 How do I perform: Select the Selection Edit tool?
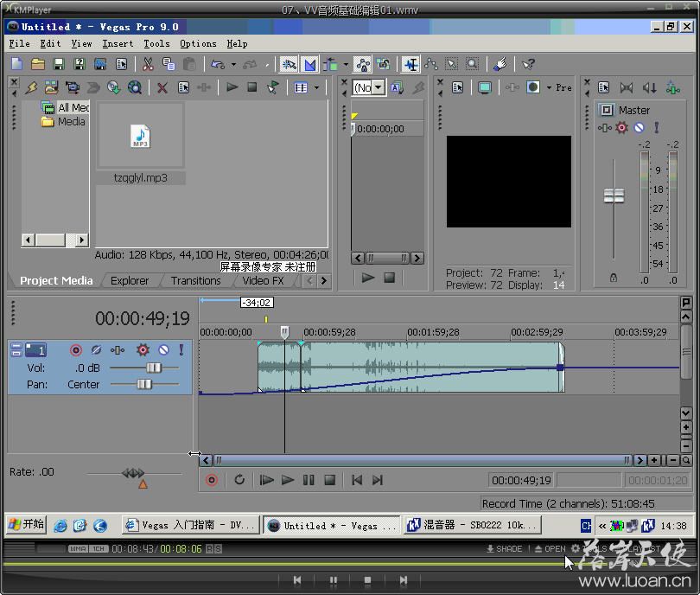(x=452, y=64)
